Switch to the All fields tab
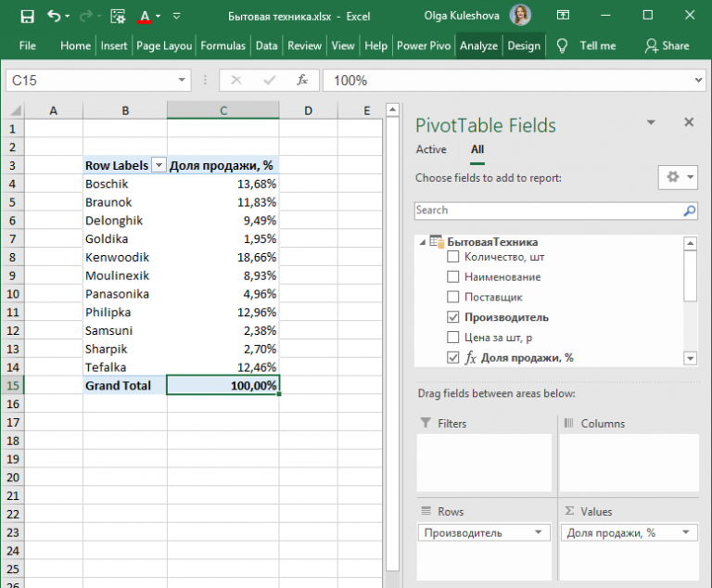Screen dimensions: 712x588 pyautogui.click(x=477, y=149)
